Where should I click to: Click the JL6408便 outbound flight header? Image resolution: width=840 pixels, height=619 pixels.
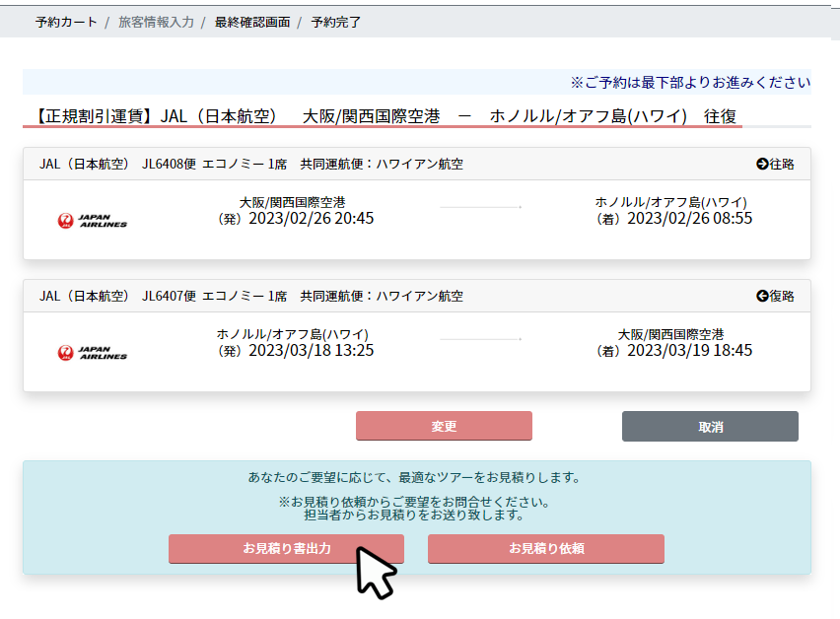250,164
